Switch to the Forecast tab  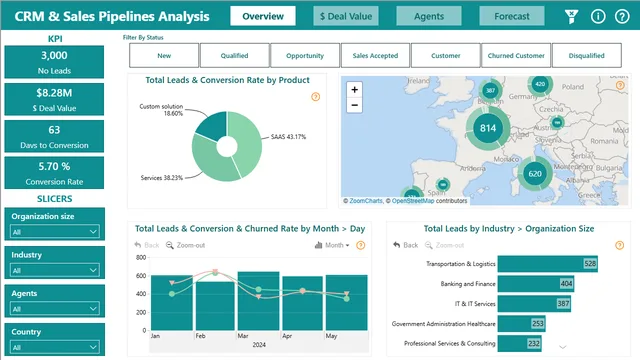[512, 16]
